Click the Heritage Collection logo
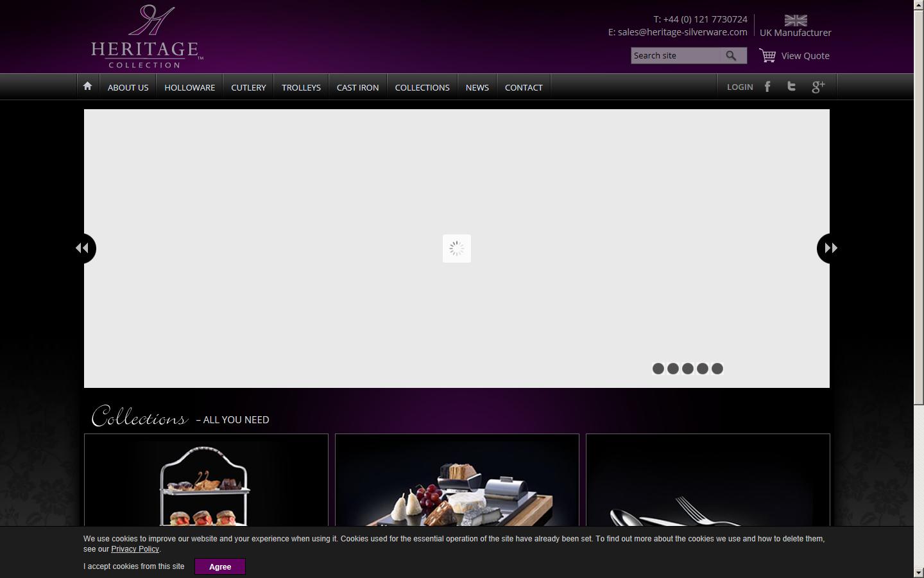This screenshot has width=924, height=578. click(147, 37)
